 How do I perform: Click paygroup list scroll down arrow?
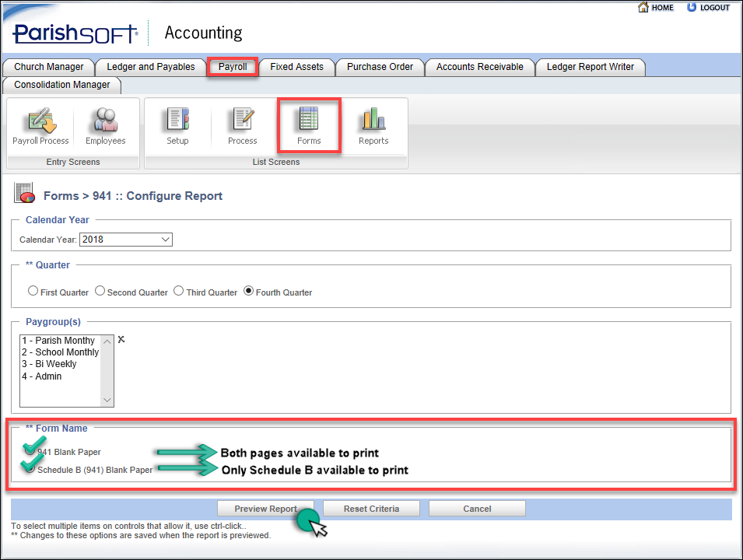point(107,401)
